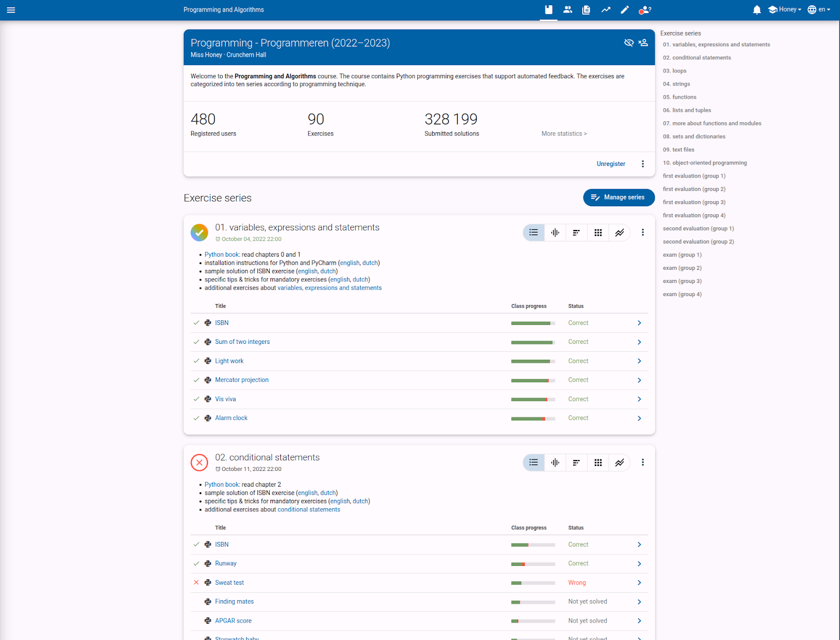Click the Python icon beside Sweat test

pos(208,583)
